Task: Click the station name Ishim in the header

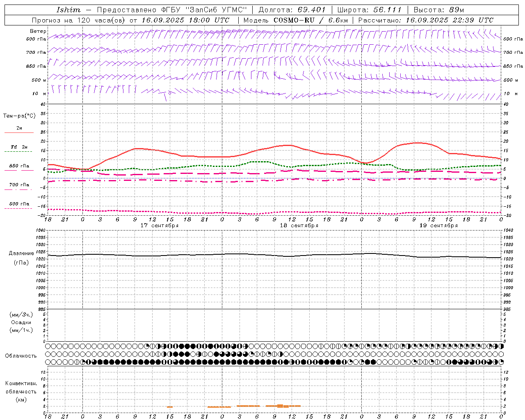Action: point(68,10)
